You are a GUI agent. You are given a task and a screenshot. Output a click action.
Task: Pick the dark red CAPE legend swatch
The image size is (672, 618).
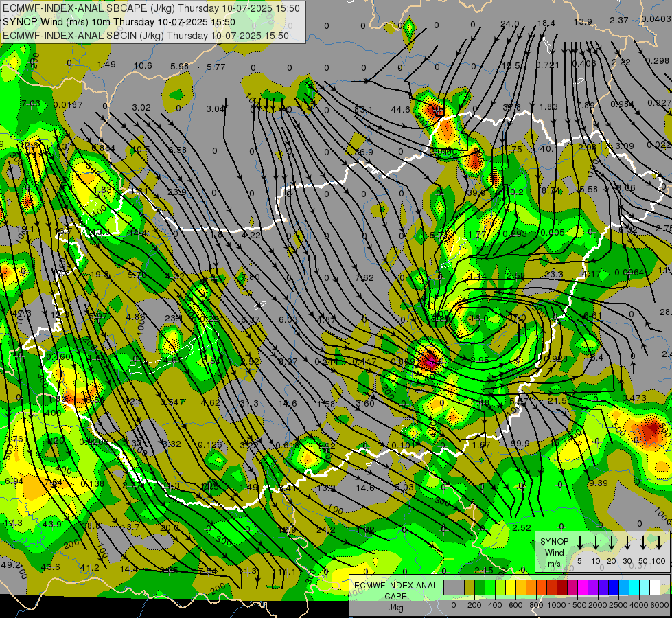(x=562, y=587)
